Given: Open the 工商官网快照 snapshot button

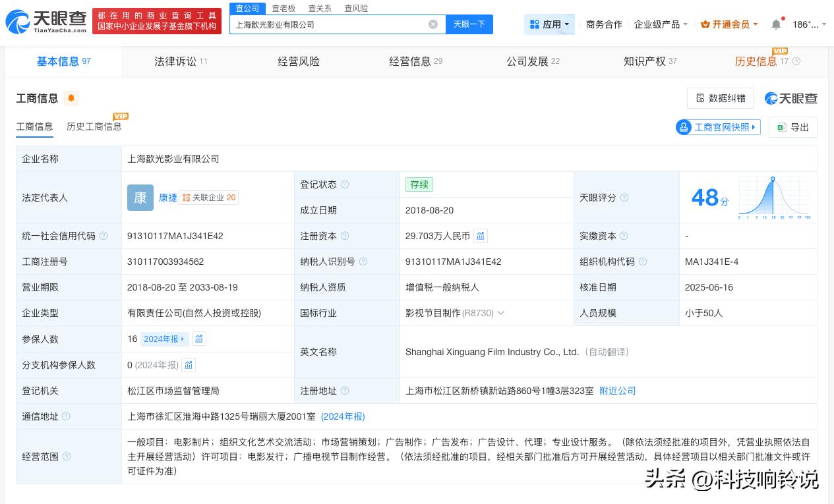Looking at the screenshot, I should pos(718,127).
